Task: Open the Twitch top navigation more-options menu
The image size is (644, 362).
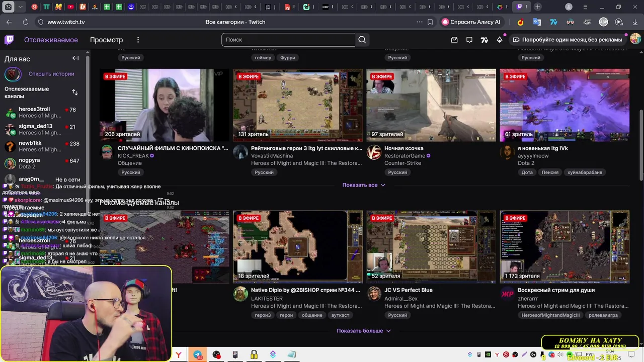Action: (138, 40)
